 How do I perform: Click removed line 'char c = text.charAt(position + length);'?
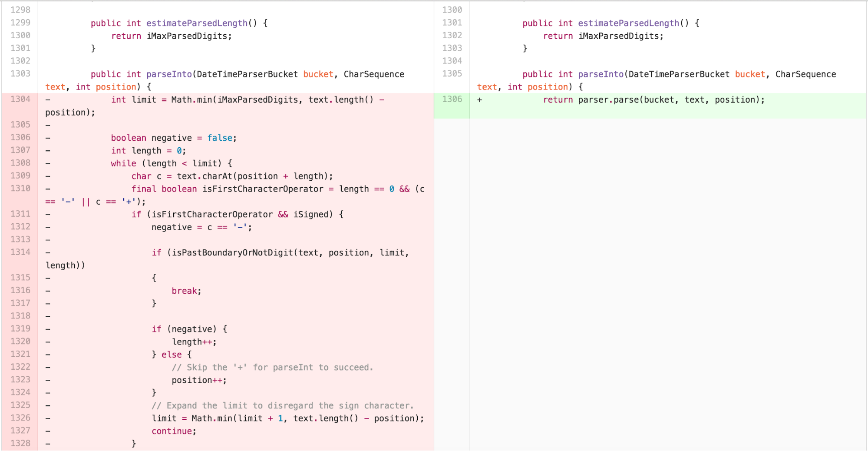tap(232, 176)
